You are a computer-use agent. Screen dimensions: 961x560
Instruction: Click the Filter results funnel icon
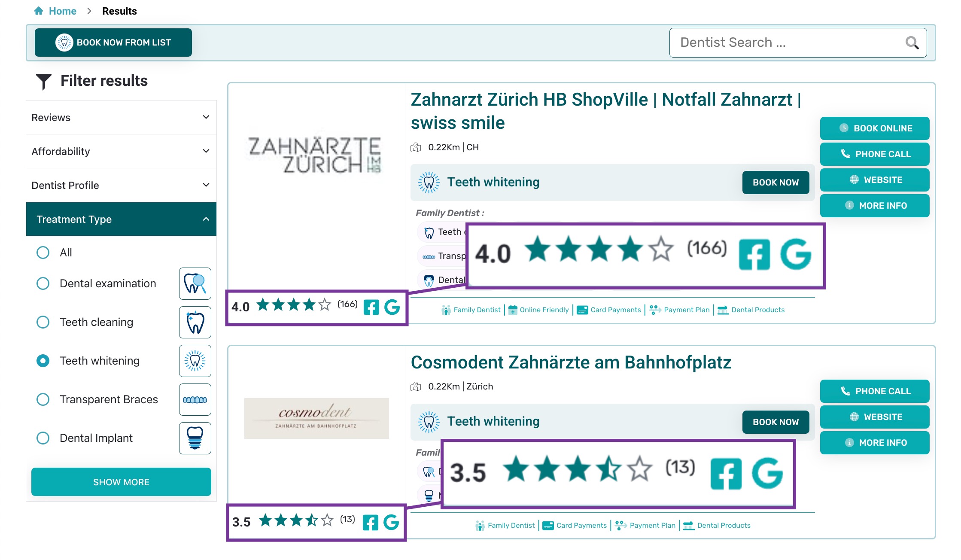[x=43, y=81]
